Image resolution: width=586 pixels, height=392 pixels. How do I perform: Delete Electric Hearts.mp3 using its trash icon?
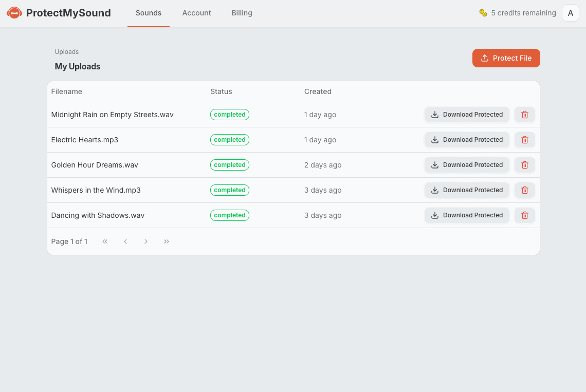524,139
